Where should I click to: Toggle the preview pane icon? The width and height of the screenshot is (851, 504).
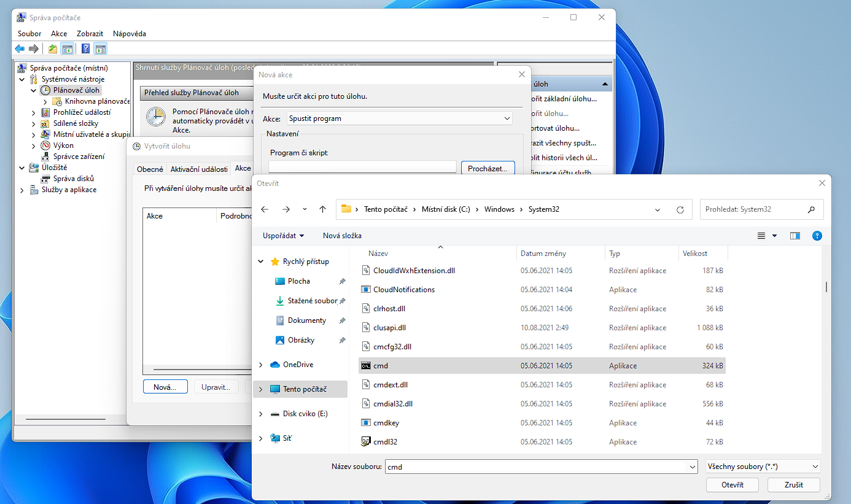(x=795, y=236)
